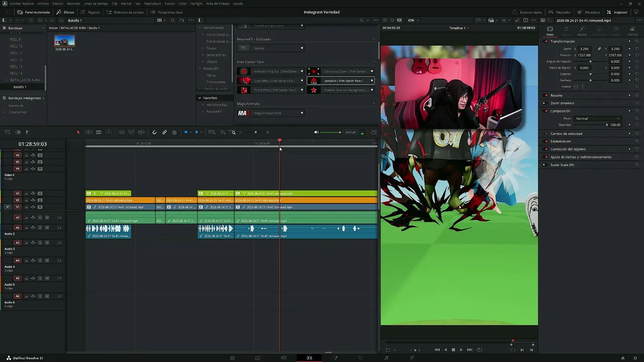Open the 43% viewer zoom dropdown
644x362 pixels.
pos(413,20)
